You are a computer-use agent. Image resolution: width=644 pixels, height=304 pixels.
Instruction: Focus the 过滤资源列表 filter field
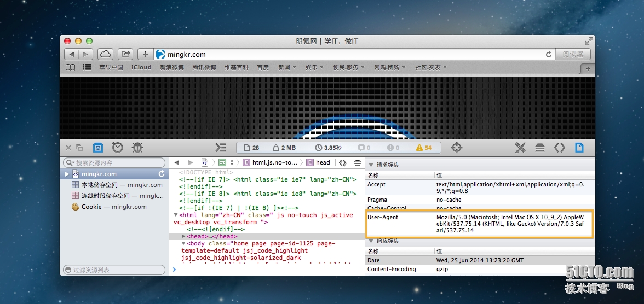114,270
